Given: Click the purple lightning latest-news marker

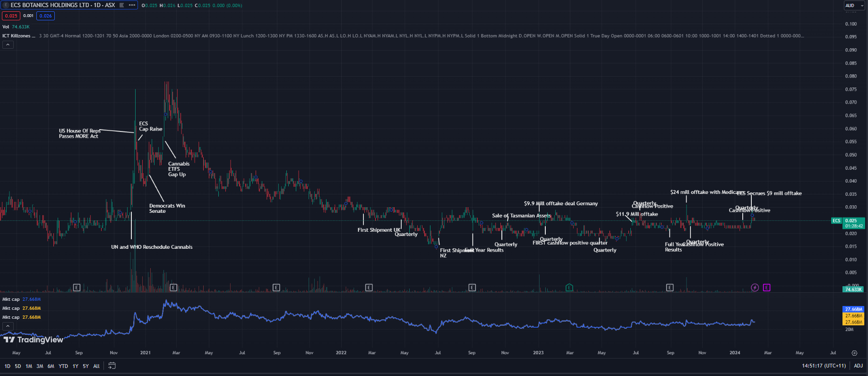Looking at the screenshot, I should point(755,288).
